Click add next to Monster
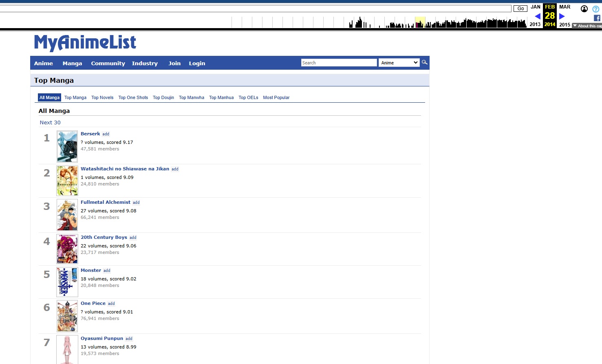Viewport: 602px width, 364px height. tap(107, 271)
